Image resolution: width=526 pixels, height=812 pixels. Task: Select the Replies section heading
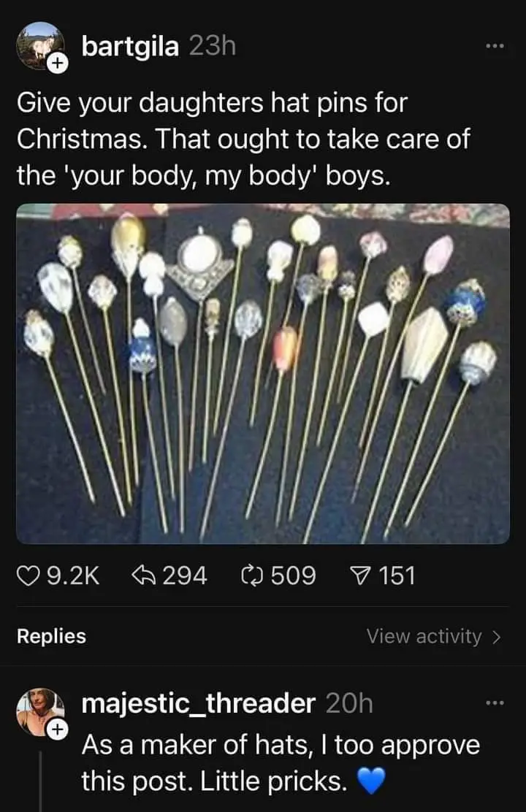pyautogui.click(x=51, y=636)
